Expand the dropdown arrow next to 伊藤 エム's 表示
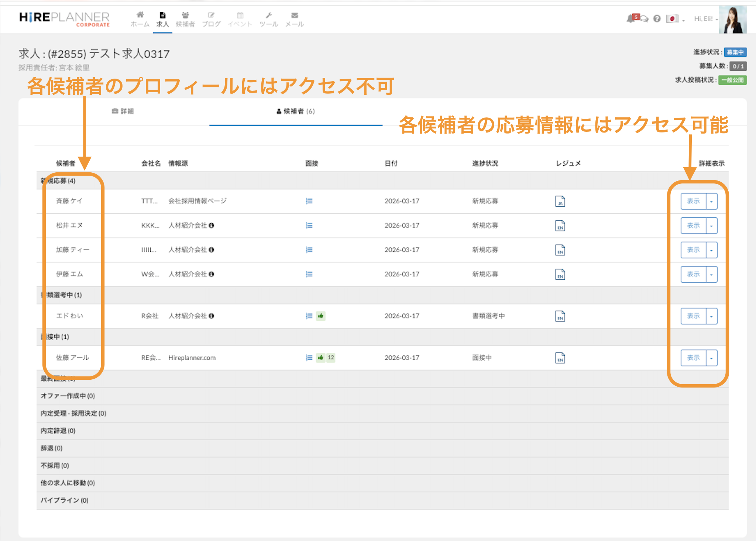This screenshot has width=756, height=541. point(711,275)
